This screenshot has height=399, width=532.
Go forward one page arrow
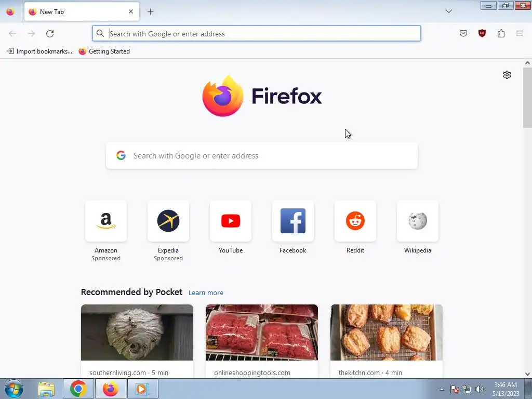(31, 34)
